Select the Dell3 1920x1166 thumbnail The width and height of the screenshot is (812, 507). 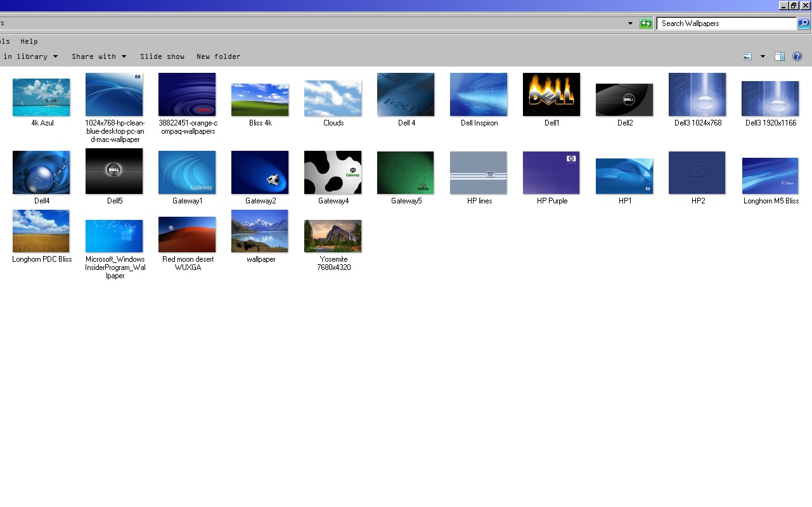point(770,98)
